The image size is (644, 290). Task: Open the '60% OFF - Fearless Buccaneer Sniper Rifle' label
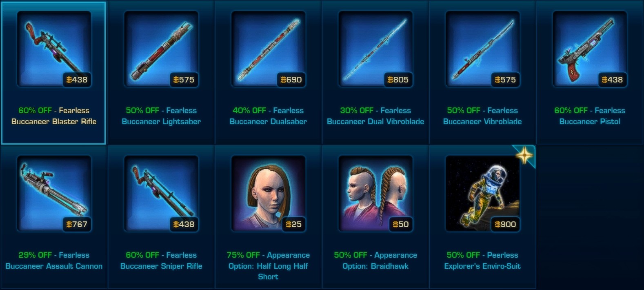(x=161, y=261)
